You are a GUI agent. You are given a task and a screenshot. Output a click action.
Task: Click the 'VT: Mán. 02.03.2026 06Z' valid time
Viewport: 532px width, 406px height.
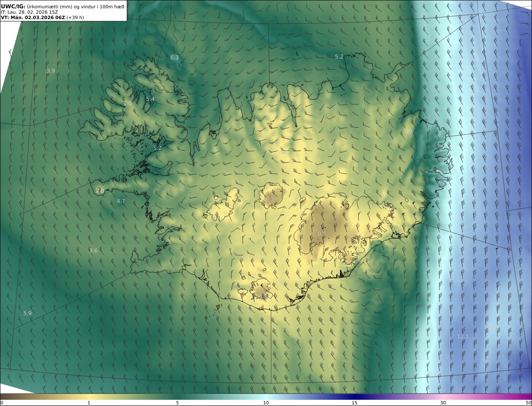pos(32,18)
